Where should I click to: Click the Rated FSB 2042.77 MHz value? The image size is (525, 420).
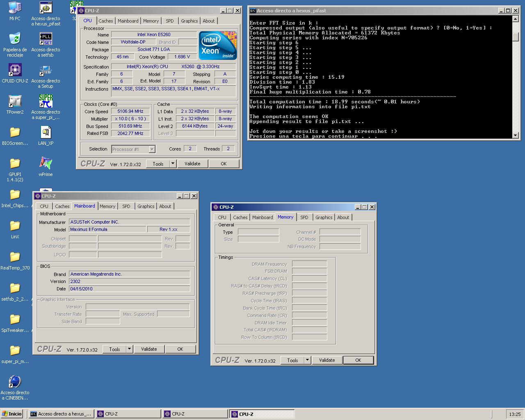pos(130,133)
